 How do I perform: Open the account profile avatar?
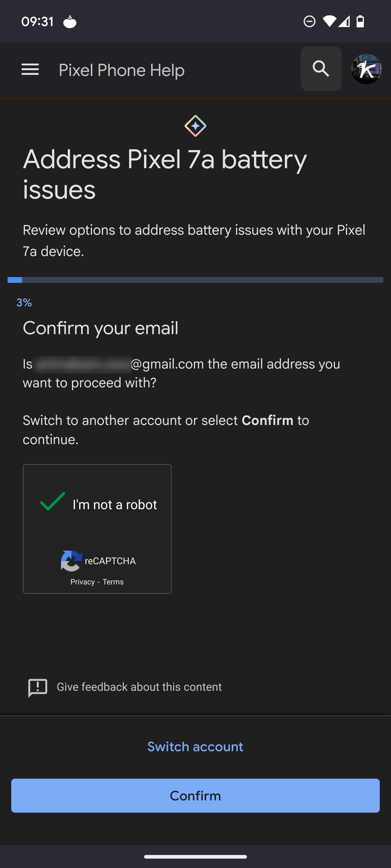coord(366,69)
